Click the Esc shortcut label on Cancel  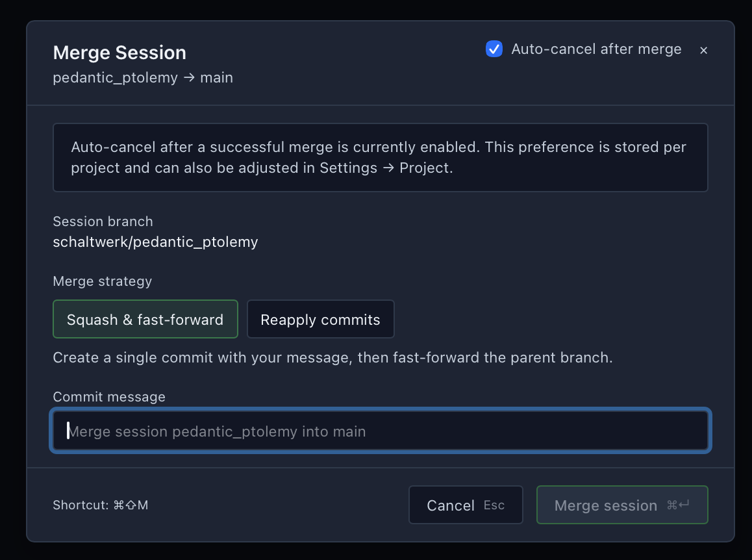tap(494, 505)
